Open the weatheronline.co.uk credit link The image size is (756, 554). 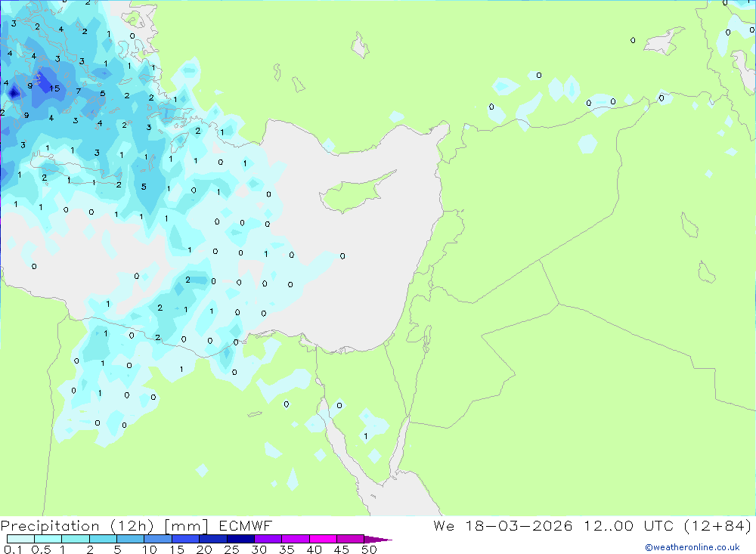(x=692, y=547)
